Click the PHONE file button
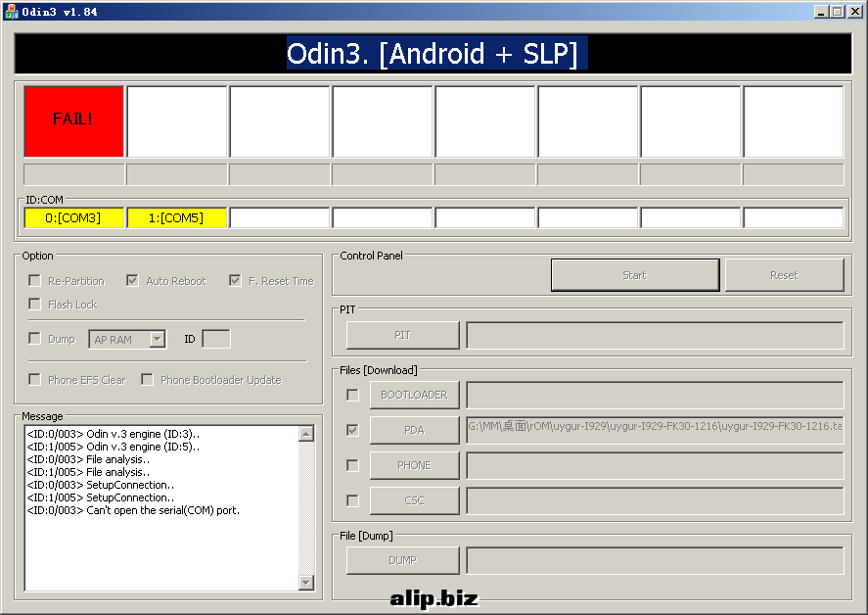 415,465
